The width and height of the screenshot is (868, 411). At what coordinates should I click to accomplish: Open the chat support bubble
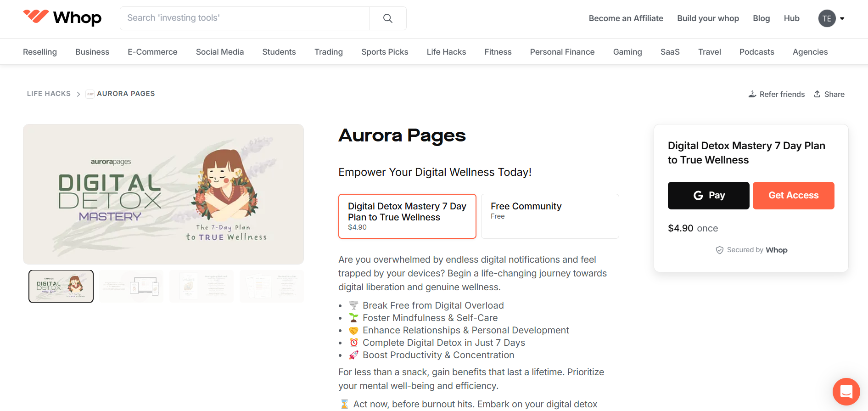pyautogui.click(x=846, y=392)
